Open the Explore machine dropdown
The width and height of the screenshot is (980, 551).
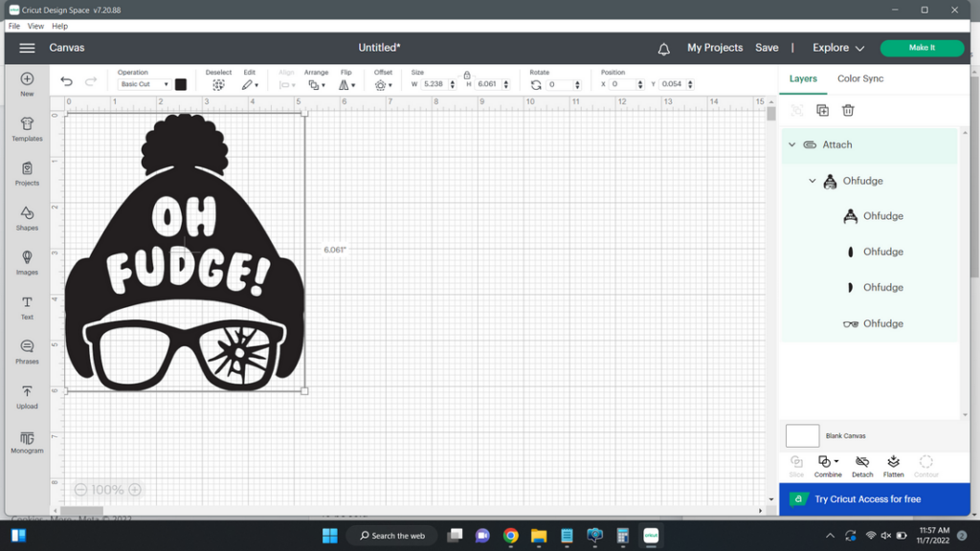coord(838,48)
